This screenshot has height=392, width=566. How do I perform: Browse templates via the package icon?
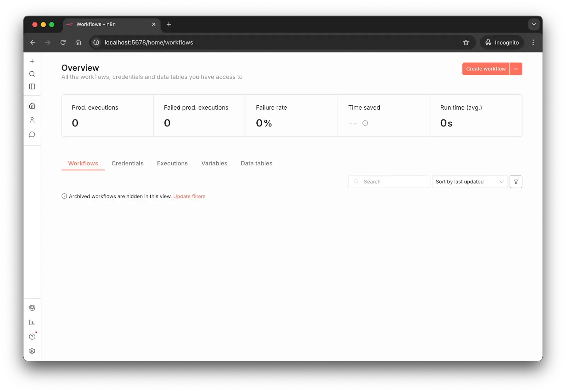[x=32, y=308]
